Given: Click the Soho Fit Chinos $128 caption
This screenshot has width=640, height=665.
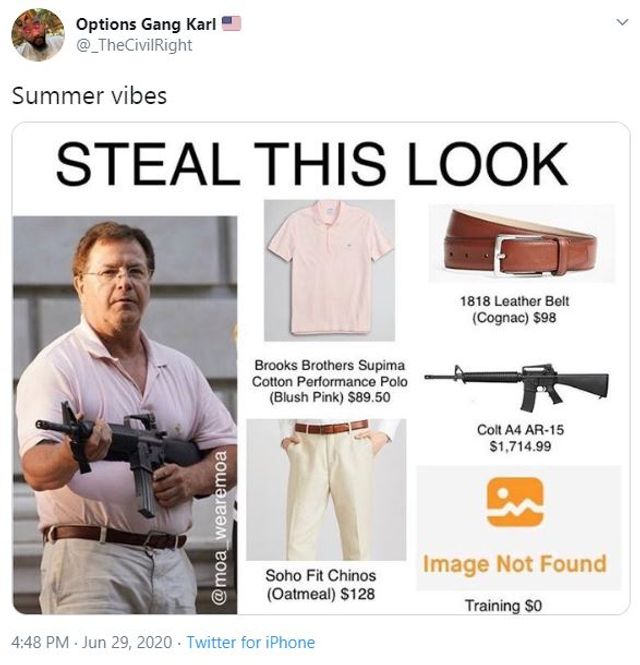Looking at the screenshot, I should [321, 584].
